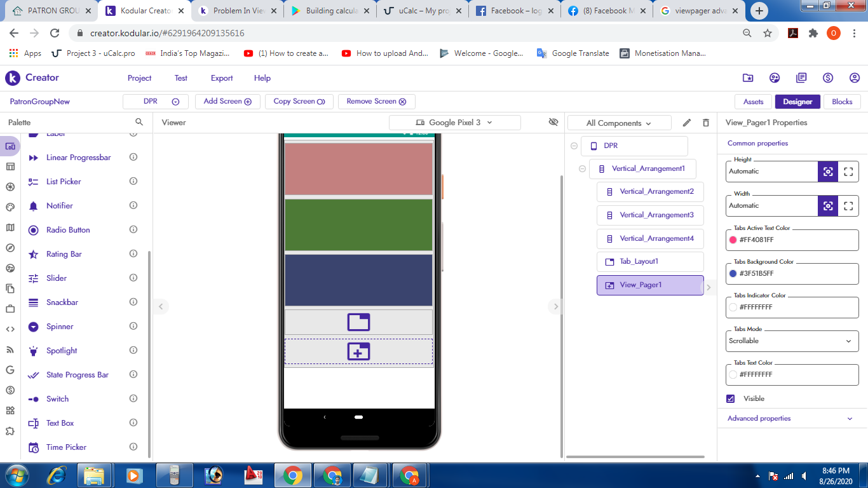Select the Layout category in palette sidebar
868x488 pixels.
[10, 166]
